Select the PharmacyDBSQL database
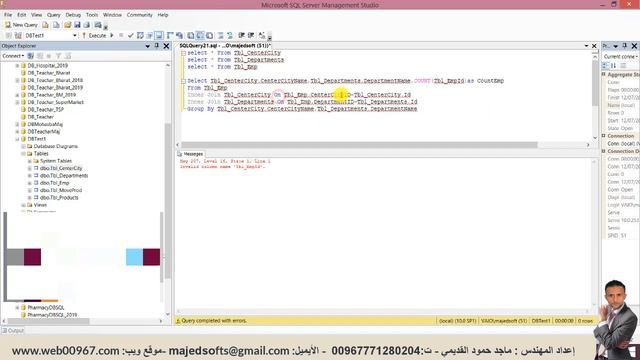This screenshot has height=360, width=640. click(x=46, y=308)
